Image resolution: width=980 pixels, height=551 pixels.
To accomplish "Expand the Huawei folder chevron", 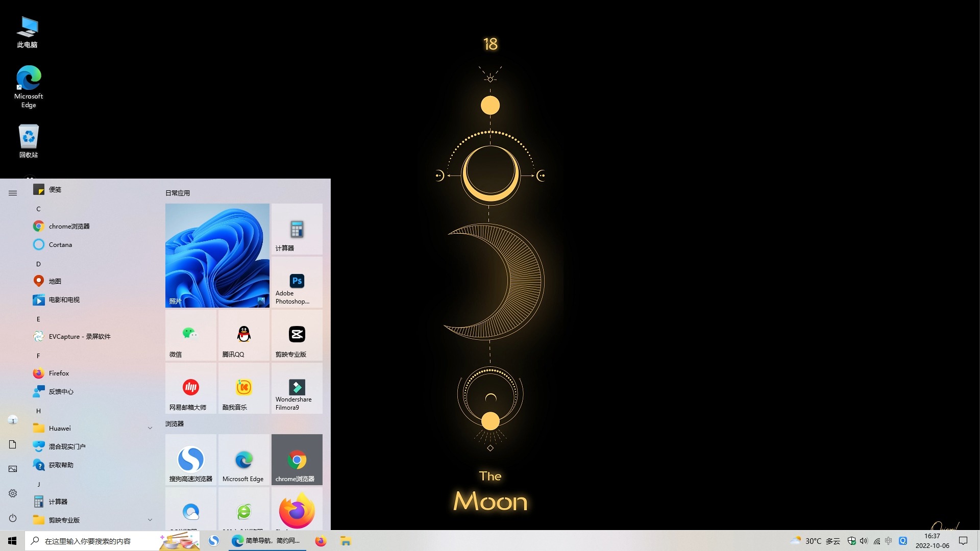I will (150, 428).
